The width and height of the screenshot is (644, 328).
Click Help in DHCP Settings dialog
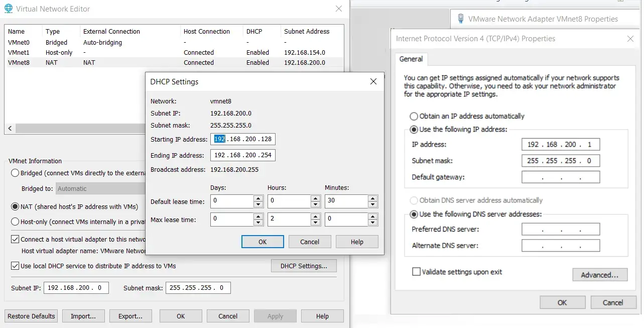point(357,242)
